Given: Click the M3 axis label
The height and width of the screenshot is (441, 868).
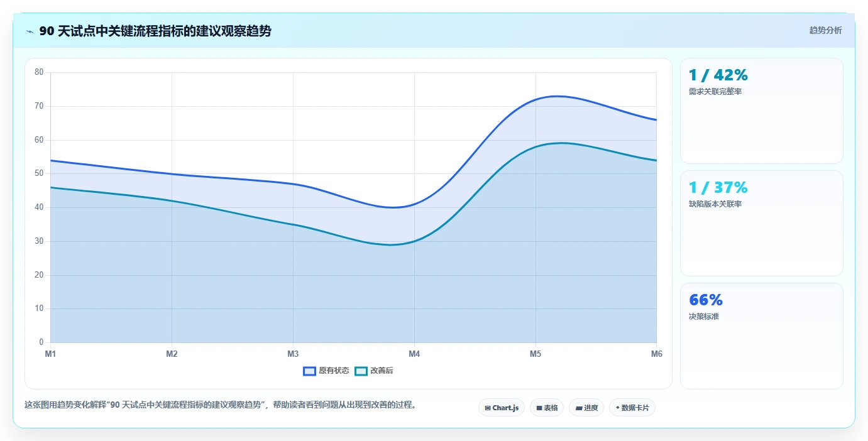Looking at the screenshot, I should click(293, 354).
